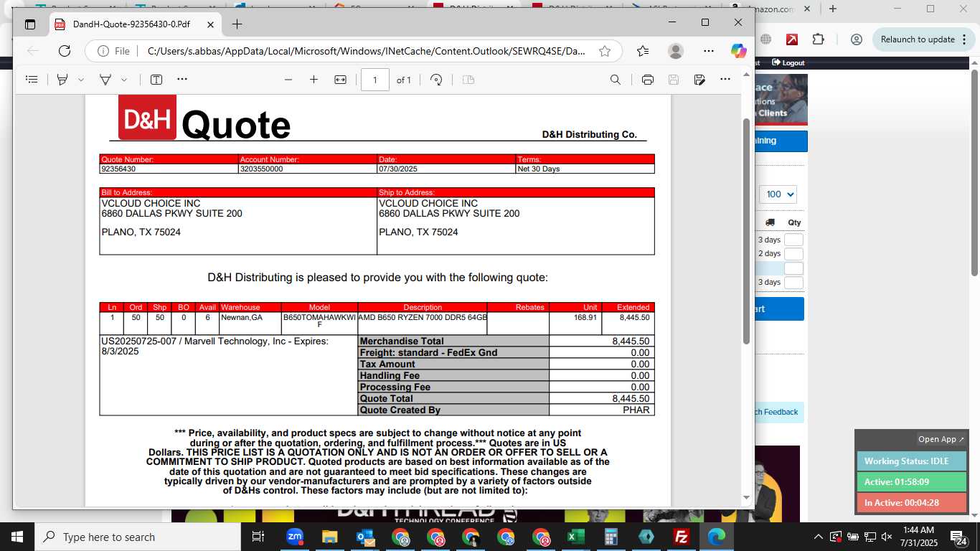Click the red arrow extension icon in Chrome
Image resolution: width=980 pixels, height=551 pixels.
coord(792,39)
